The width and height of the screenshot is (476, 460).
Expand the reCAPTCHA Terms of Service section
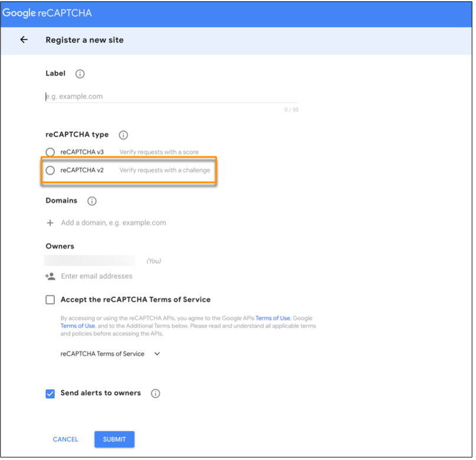[x=157, y=354]
